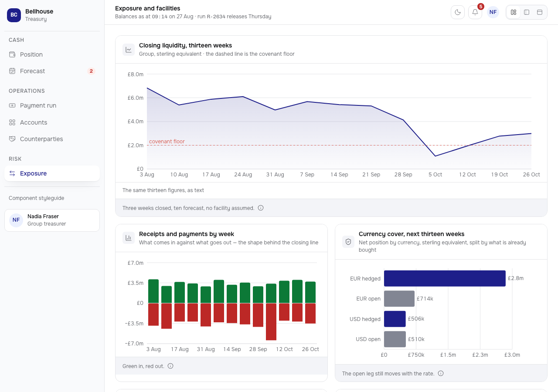This screenshot has height=392, width=558.
Task: Toggle dark mode with the moon icon
Action: point(458,12)
